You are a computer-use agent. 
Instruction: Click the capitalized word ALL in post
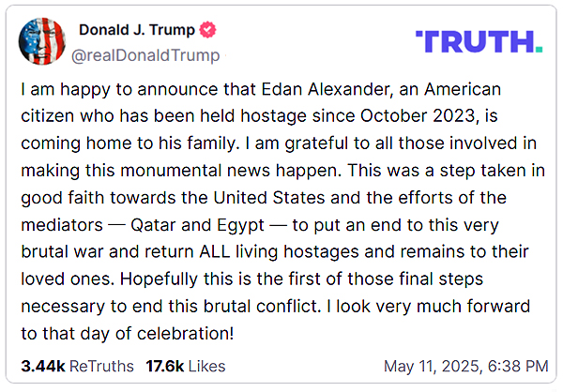[215, 251]
